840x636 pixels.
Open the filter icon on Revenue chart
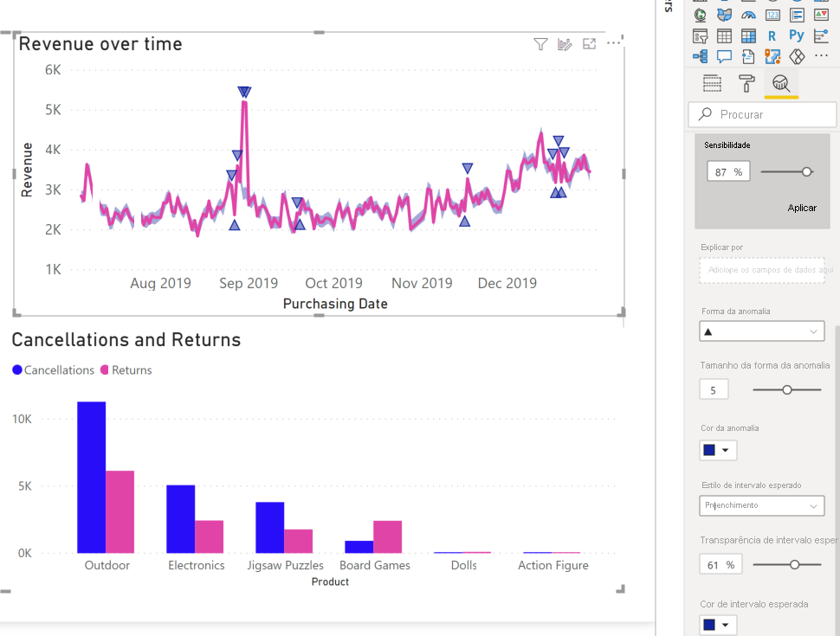540,44
